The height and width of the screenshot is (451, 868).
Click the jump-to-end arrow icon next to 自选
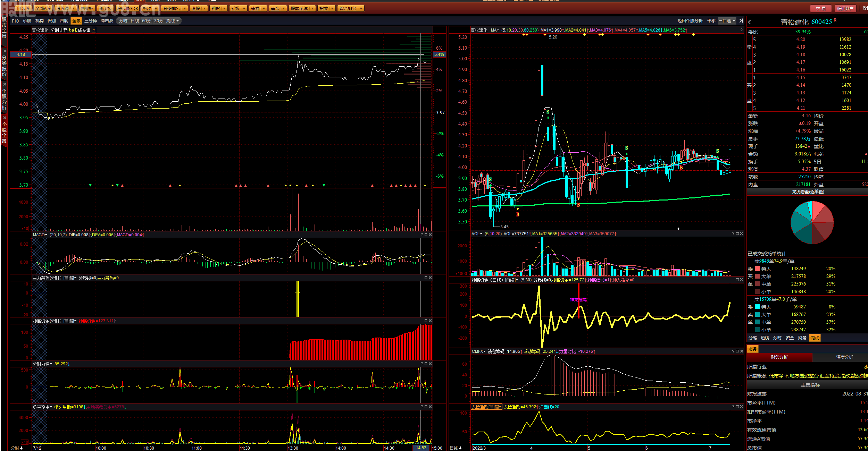click(741, 21)
